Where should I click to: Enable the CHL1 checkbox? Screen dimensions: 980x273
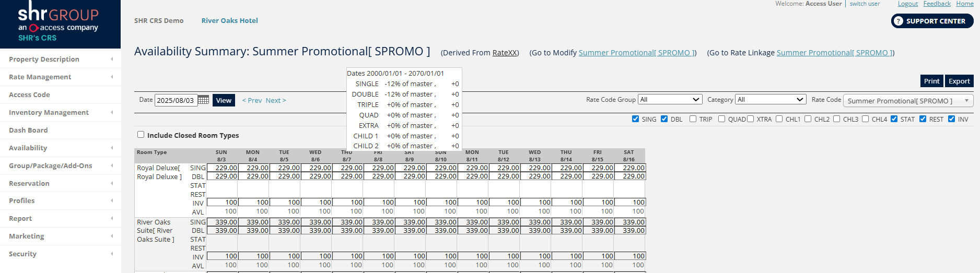[x=779, y=119]
